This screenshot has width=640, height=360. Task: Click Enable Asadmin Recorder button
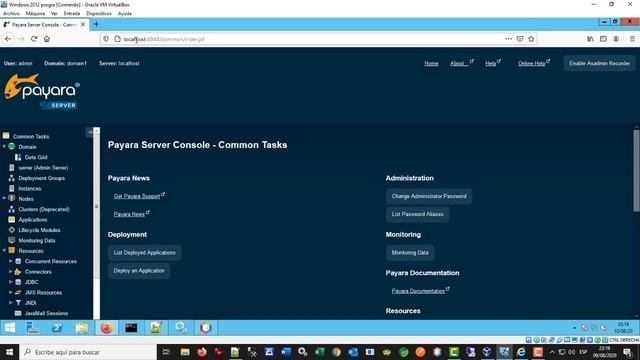[x=599, y=63]
